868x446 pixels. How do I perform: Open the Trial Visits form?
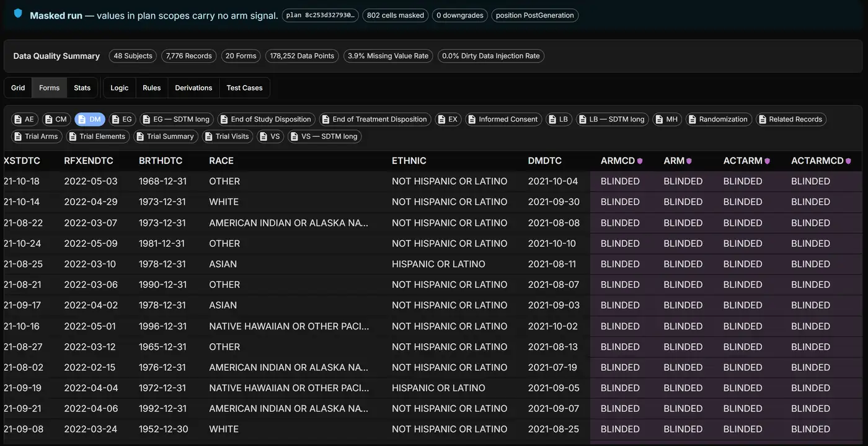click(228, 136)
